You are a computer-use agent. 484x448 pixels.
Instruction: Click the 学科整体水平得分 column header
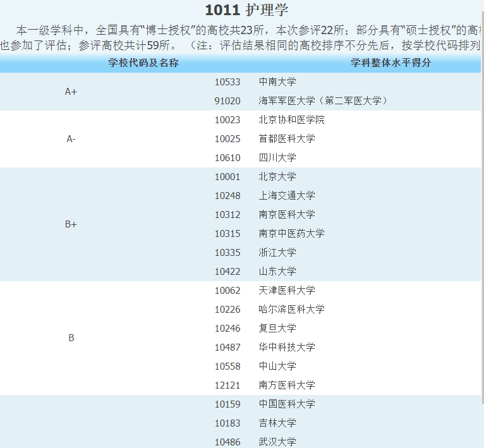tap(391, 63)
